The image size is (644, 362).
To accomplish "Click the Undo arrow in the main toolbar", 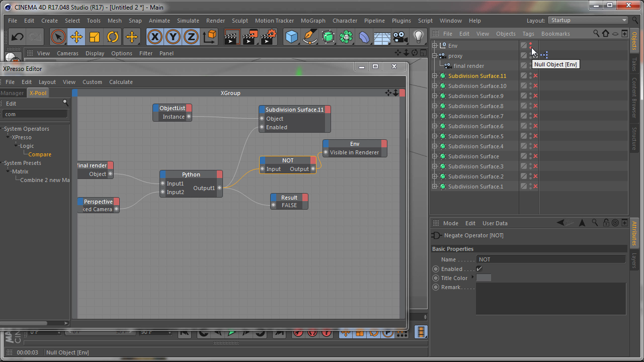I will (18, 37).
